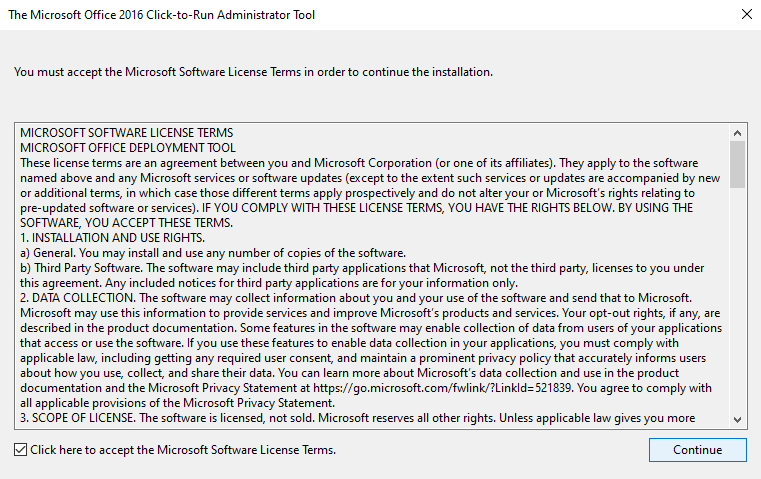
Task: Click the empty scrollbar track below the thumb
Action: (x=737, y=300)
